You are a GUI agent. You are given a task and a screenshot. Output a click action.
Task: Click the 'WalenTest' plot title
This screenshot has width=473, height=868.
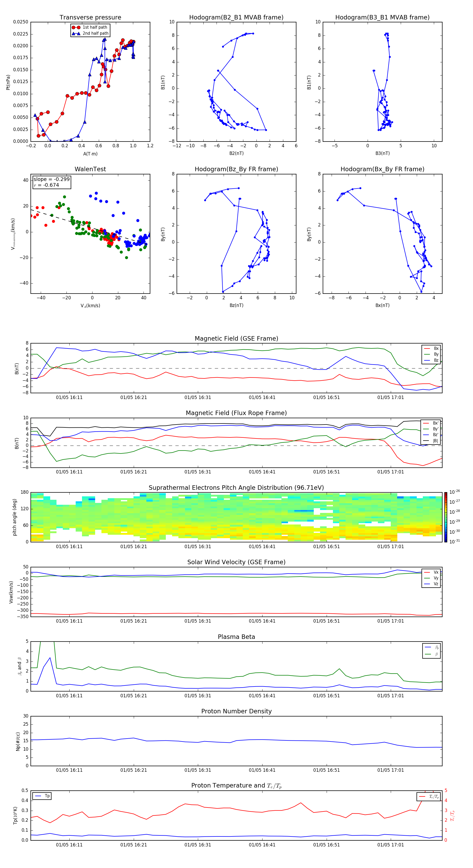90,169
